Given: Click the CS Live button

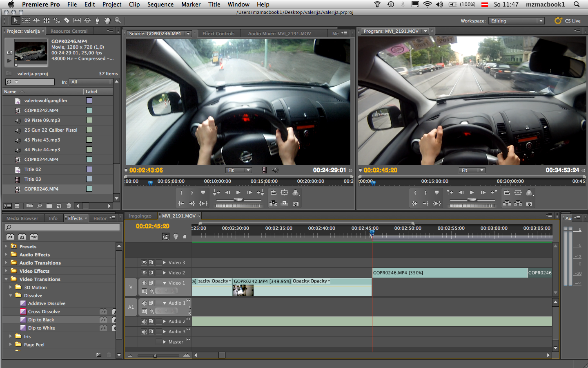Looking at the screenshot, I should click(568, 21).
